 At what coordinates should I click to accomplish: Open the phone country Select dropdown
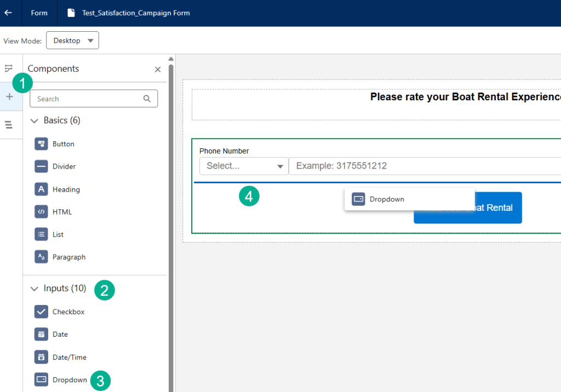point(244,166)
